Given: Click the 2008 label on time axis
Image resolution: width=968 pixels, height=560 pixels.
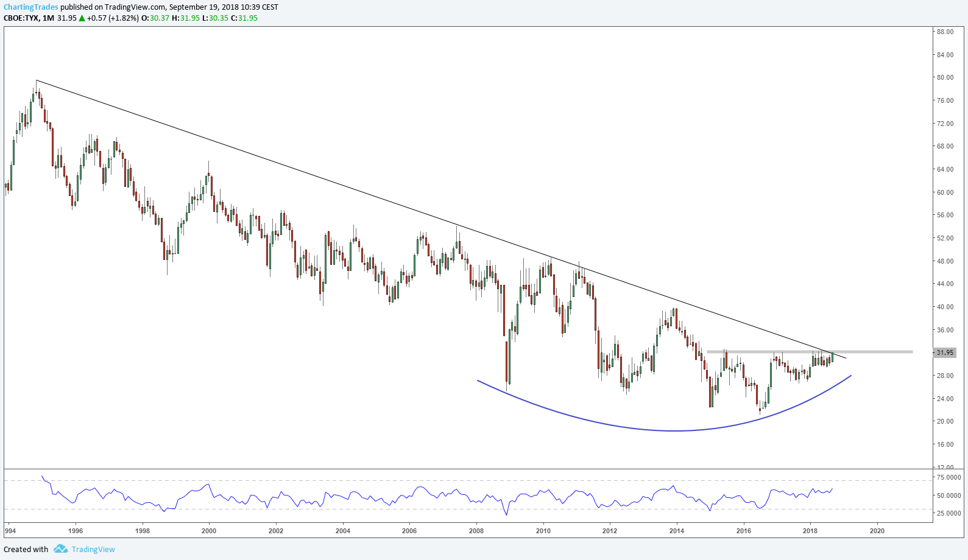Looking at the screenshot, I should [x=476, y=531].
